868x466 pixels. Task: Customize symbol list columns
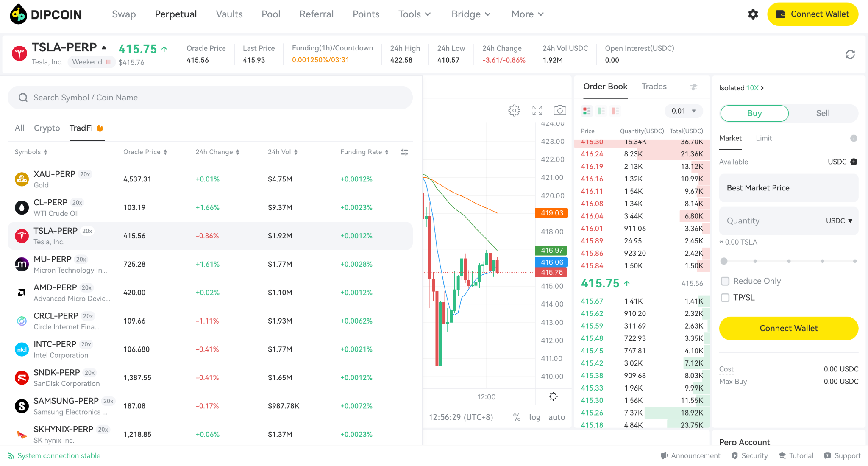click(x=404, y=152)
